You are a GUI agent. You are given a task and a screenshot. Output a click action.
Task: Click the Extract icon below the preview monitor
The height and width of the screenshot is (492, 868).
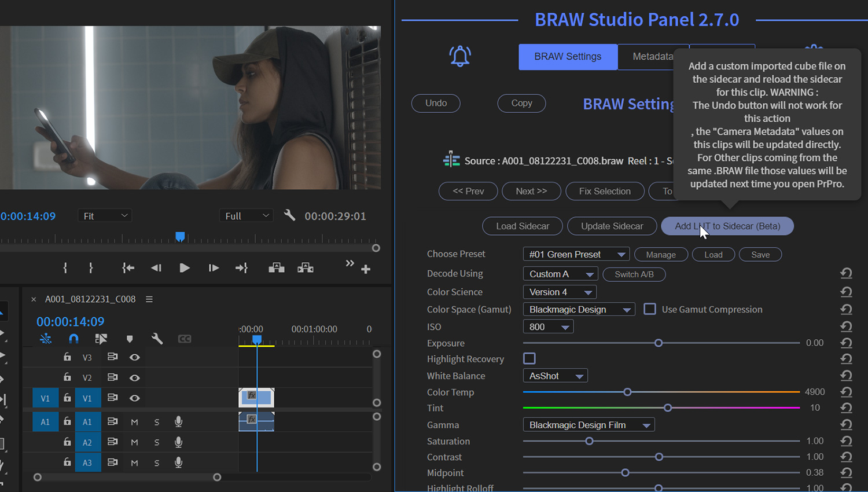305,267
